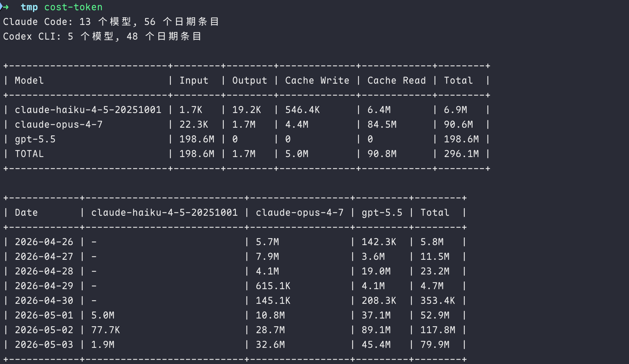This screenshot has width=629, height=364.
Task: Click the '142.3K' gpt-5.5 value
Action: tap(379, 242)
